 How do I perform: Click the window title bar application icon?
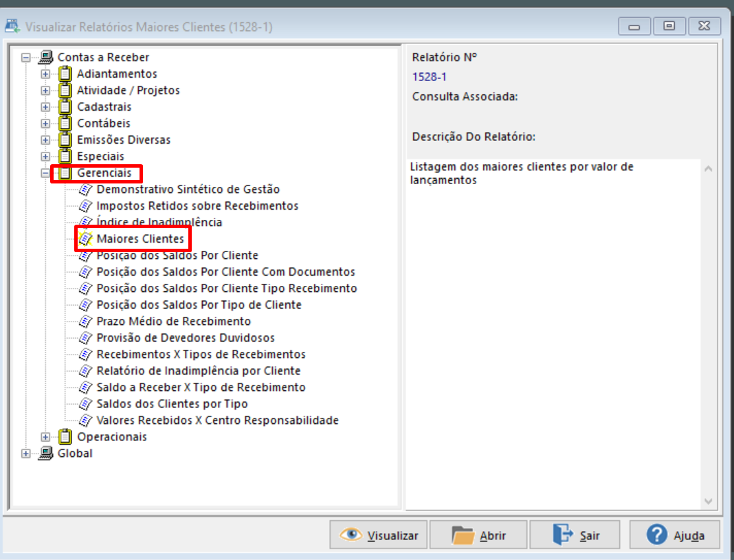tap(12, 26)
